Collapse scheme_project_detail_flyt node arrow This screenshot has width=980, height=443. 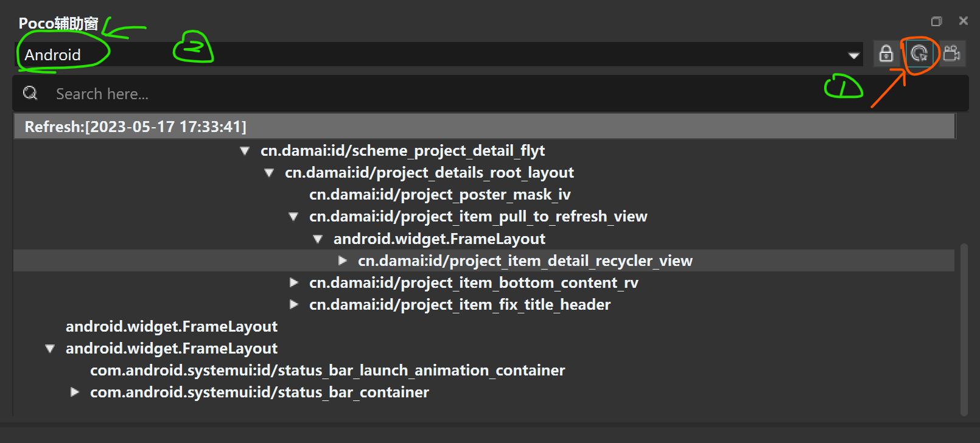click(x=245, y=151)
